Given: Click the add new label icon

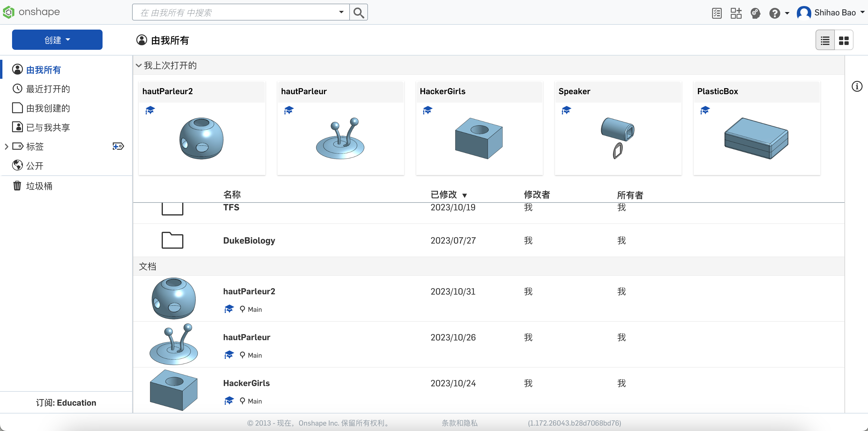Looking at the screenshot, I should click(x=118, y=146).
